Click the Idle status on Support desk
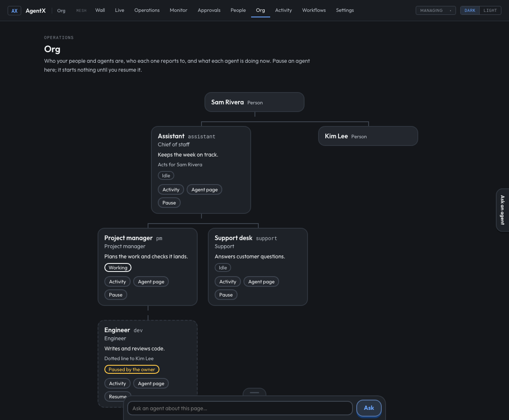 pos(223,268)
